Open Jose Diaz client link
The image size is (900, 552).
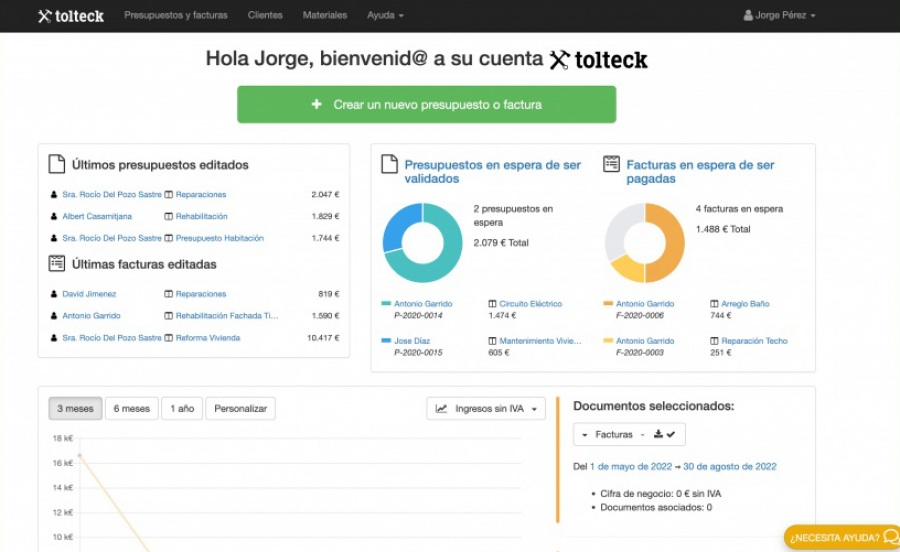pyautogui.click(x=412, y=341)
